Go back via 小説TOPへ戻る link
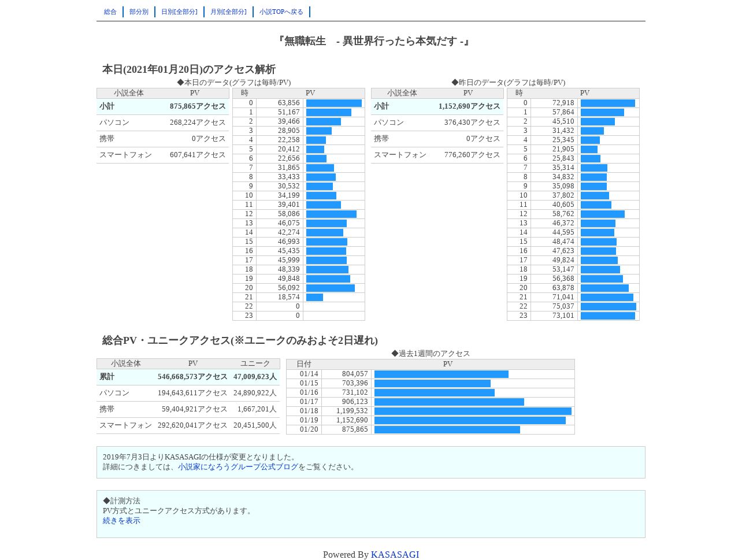Viewport: 742px width, 560px height. point(281,12)
